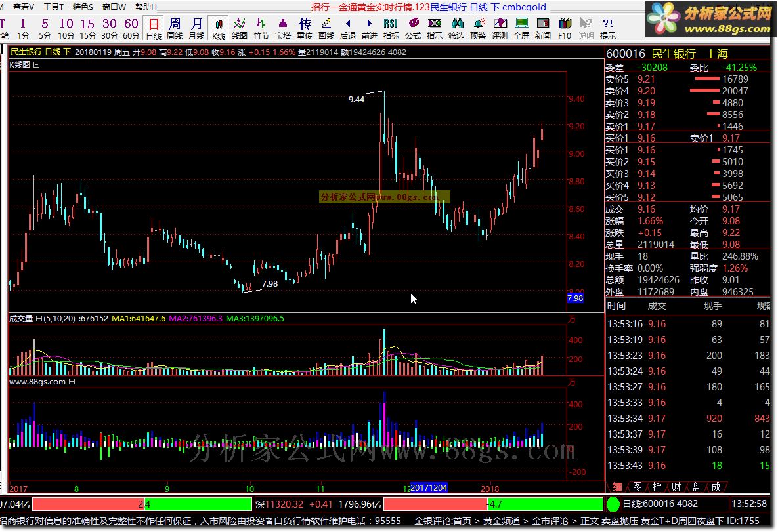The image size is (778, 532).
Task: Select the 成 transactions tab
Action: pos(716,487)
